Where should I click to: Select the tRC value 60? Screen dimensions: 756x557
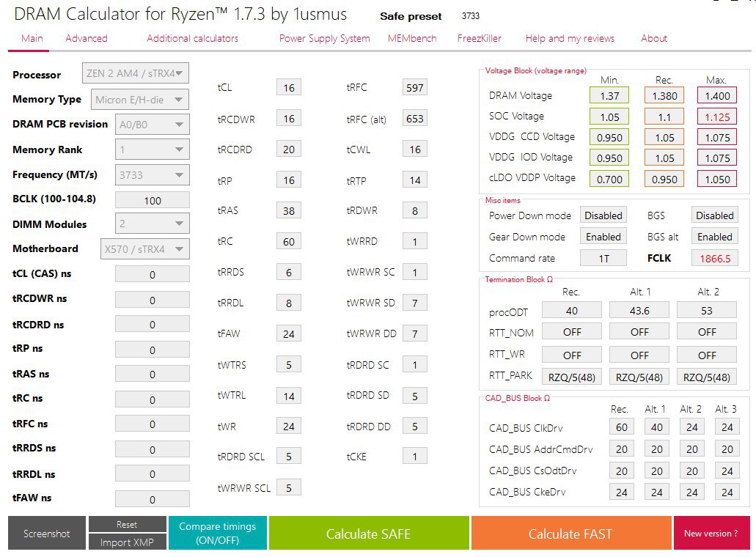click(289, 241)
